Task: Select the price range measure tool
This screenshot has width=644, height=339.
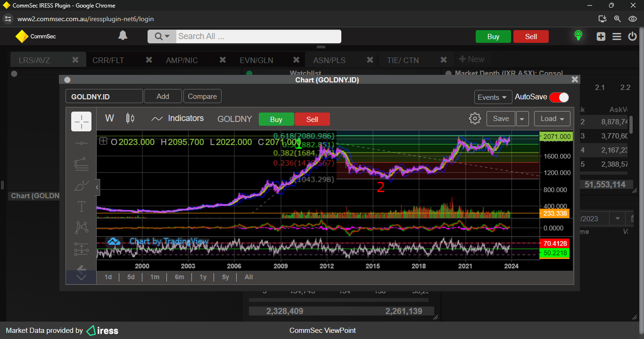Action: tap(81, 249)
